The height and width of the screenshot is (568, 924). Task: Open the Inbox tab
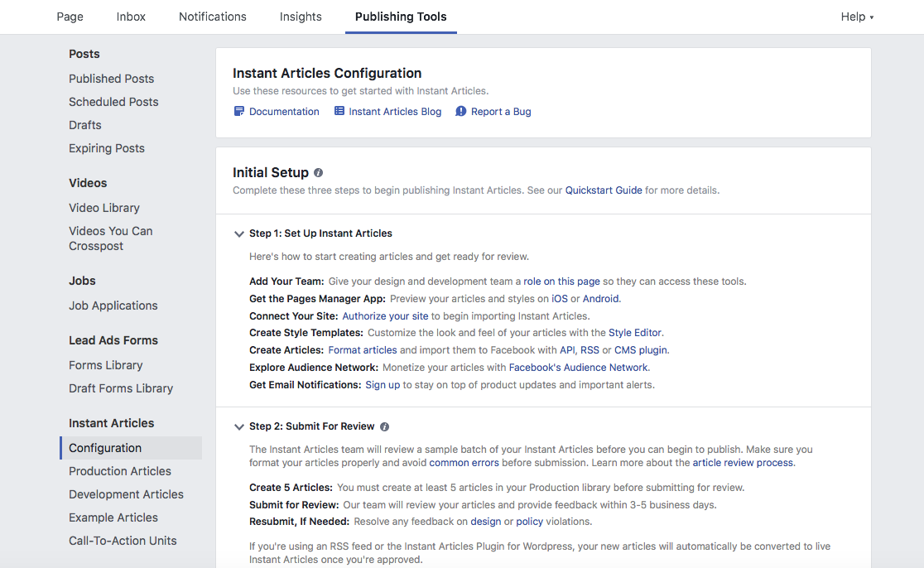pos(130,17)
